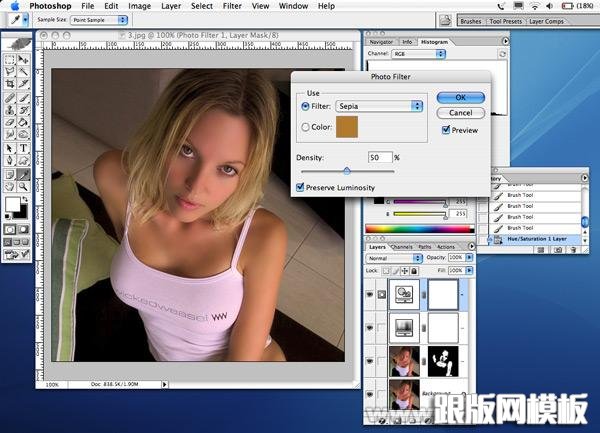Click the sepia color swatch

[x=347, y=127]
